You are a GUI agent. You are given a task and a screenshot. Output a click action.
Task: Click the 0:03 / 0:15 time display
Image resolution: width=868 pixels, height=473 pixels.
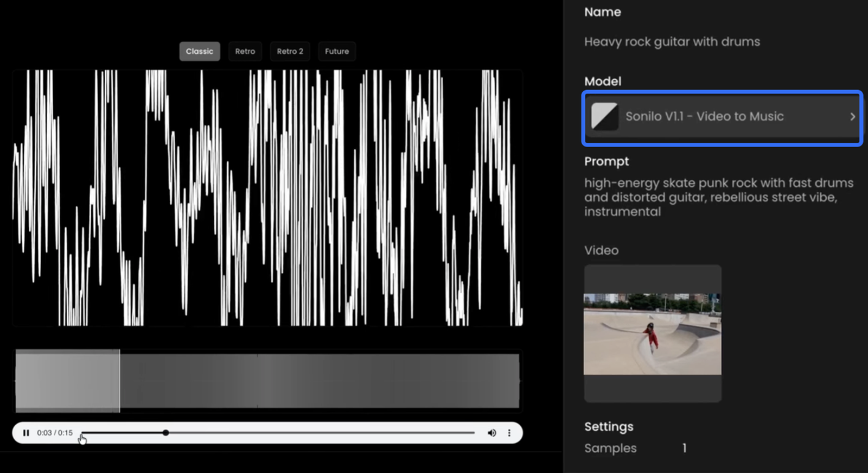pos(55,433)
